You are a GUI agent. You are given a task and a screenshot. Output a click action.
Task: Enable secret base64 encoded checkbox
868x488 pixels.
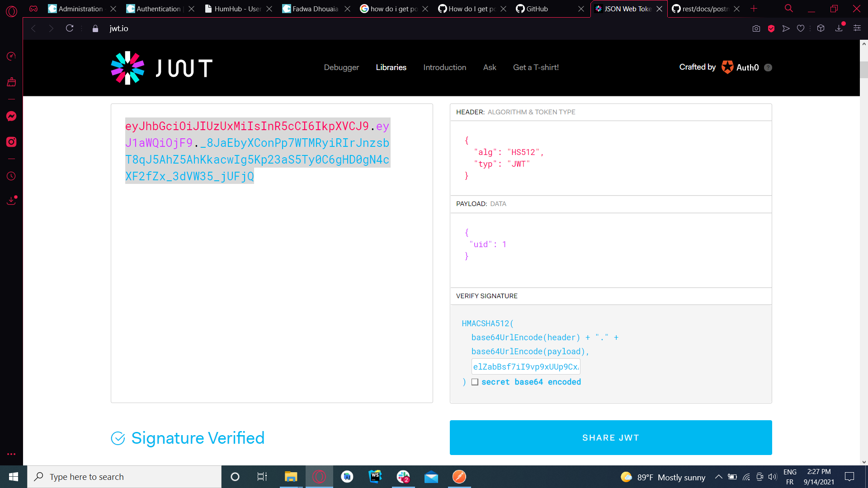point(475,382)
